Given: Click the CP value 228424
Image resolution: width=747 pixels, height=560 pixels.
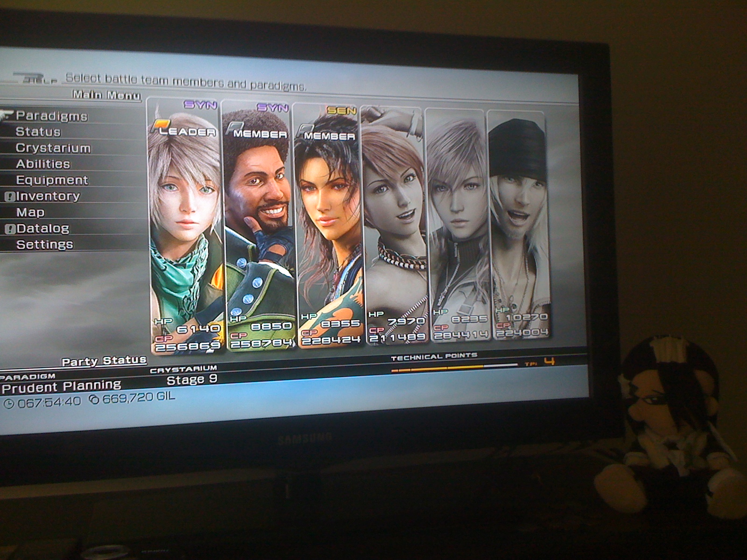Looking at the screenshot, I should (331, 341).
